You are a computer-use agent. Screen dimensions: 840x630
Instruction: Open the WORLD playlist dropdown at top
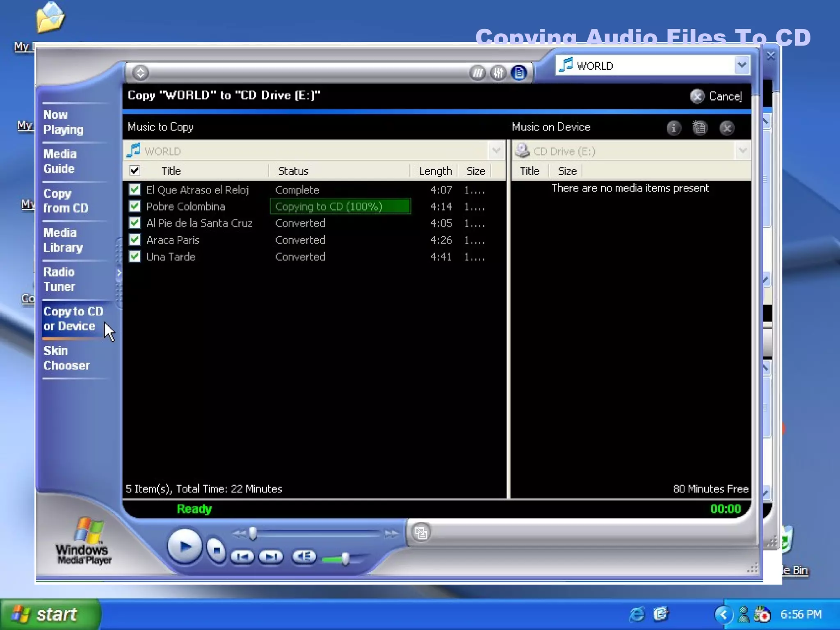click(742, 65)
